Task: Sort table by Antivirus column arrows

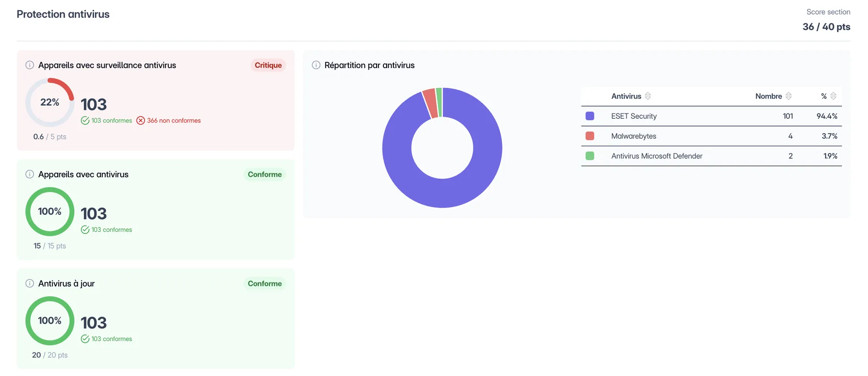Action: click(x=648, y=96)
